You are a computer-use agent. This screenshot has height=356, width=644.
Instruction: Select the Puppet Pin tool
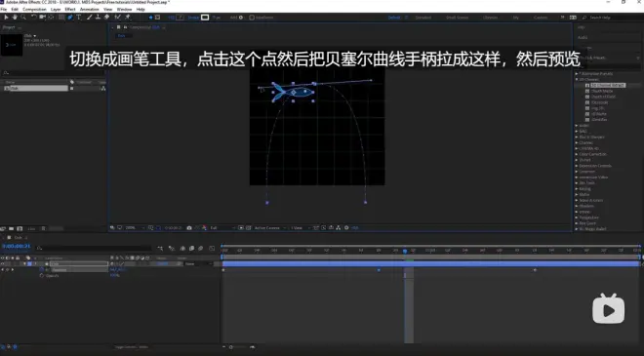pyautogui.click(x=128, y=18)
